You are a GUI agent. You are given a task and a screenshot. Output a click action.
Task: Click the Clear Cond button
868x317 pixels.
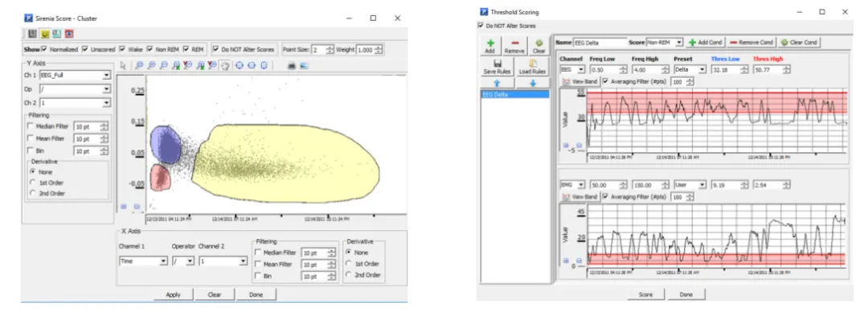[x=800, y=42]
